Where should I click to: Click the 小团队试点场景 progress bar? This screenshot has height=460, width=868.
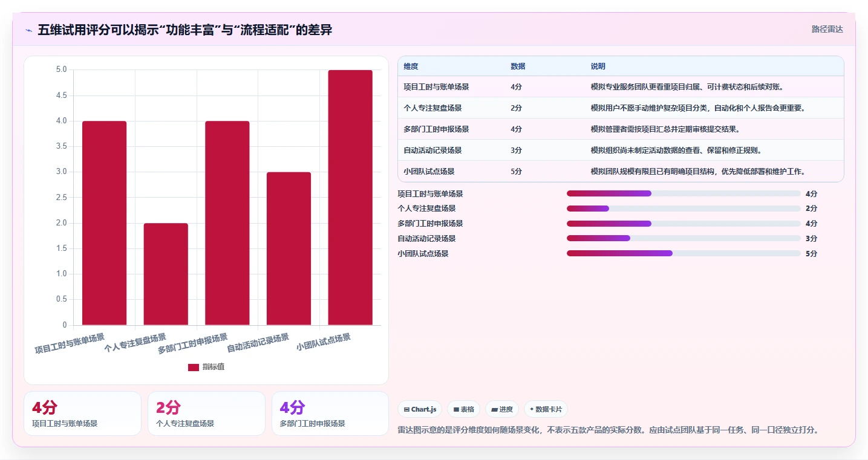684,253
